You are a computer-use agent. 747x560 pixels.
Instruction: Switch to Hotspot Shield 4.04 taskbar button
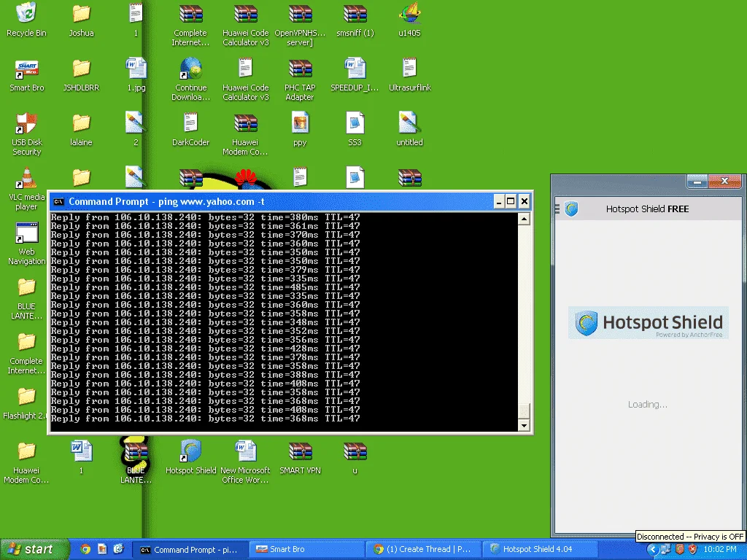point(540,549)
